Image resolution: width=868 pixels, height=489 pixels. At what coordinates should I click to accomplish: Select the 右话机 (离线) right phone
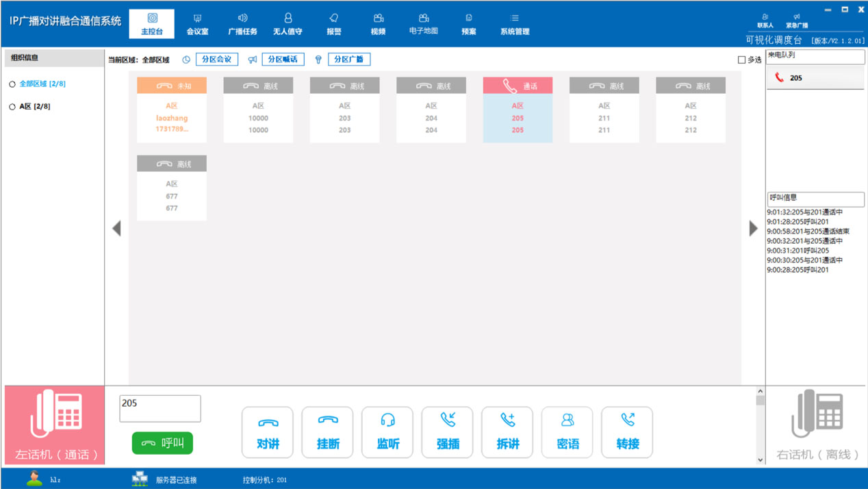[x=817, y=425]
